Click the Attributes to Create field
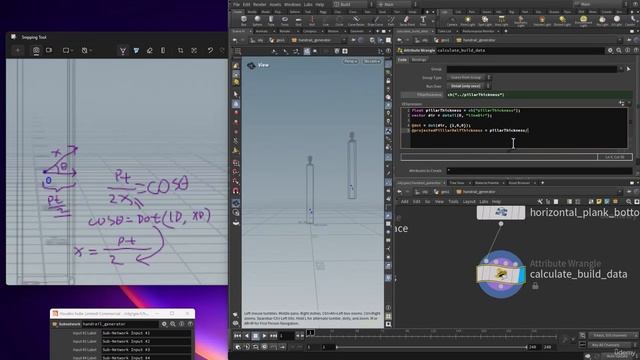 [539, 171]
